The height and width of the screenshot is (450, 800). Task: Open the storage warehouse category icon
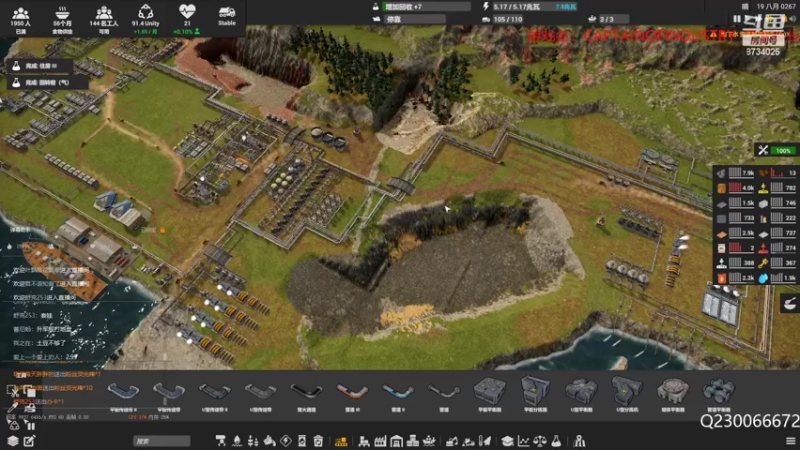(x=396, y=441)
